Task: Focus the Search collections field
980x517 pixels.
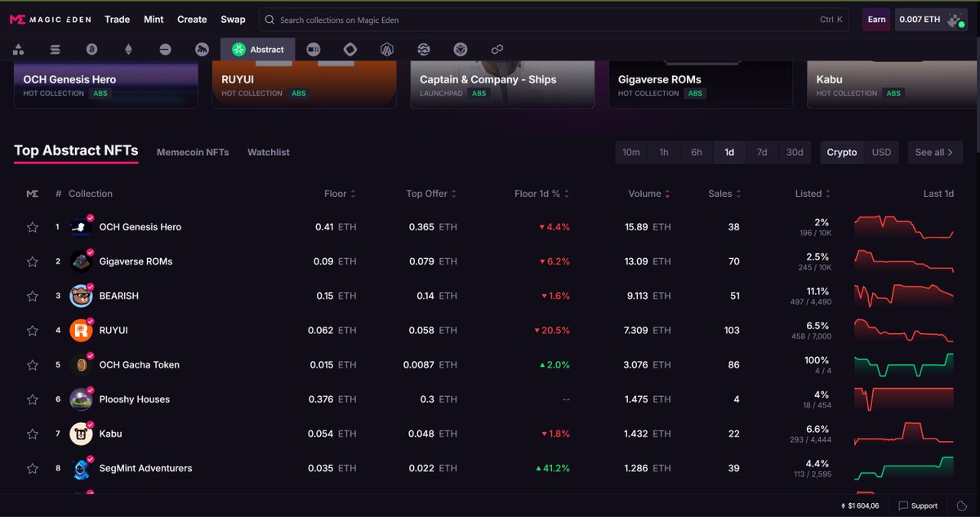Action: pos(554,20)
